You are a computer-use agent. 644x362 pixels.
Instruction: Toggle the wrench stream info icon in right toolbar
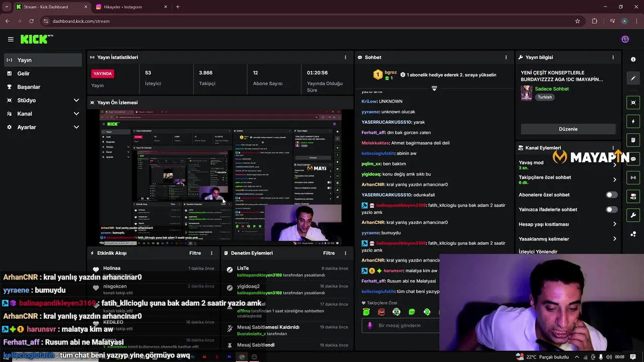click(x=633, y=215)
